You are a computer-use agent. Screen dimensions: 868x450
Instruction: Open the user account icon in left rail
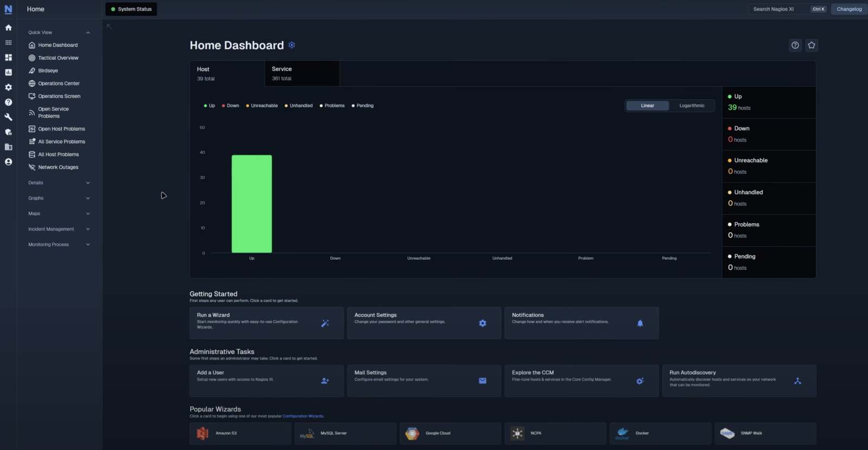8,162
